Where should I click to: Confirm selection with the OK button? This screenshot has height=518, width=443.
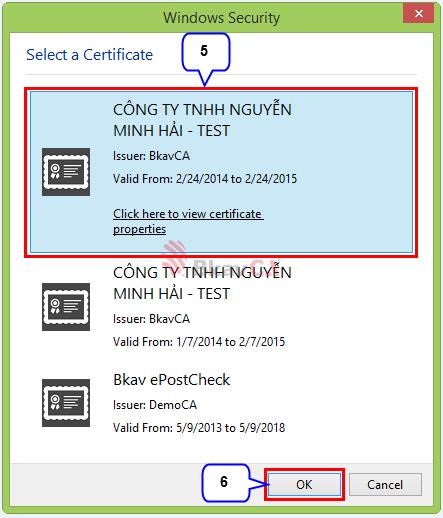[304, 484]
